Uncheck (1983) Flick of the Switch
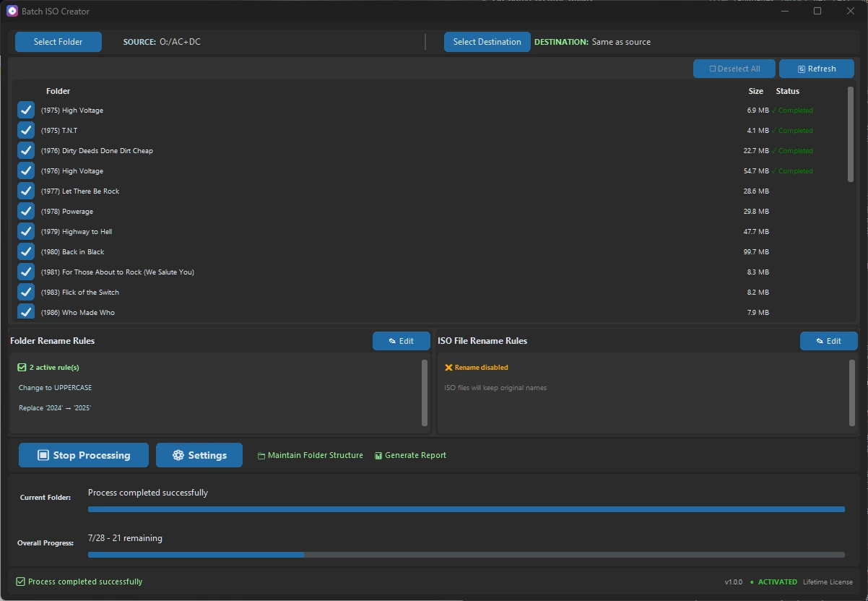Image resolution: width=868 pixels, height=601 pixels. pyautogui.click(x=25, y=292)
